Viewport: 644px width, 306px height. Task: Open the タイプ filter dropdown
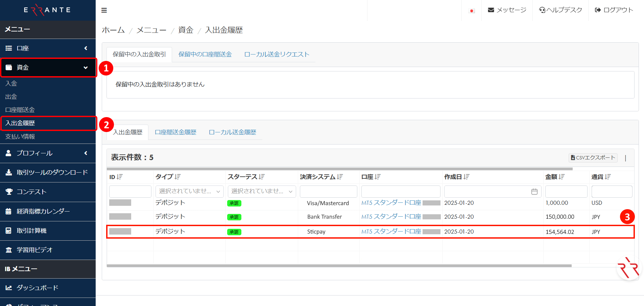pos(189,191)
